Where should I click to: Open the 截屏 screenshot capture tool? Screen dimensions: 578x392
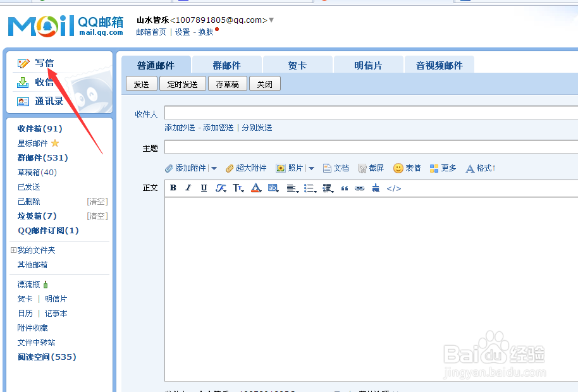pos(371,168)
